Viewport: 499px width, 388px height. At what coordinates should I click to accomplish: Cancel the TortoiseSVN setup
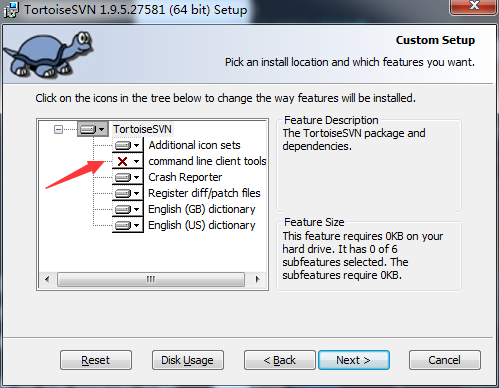445,360
